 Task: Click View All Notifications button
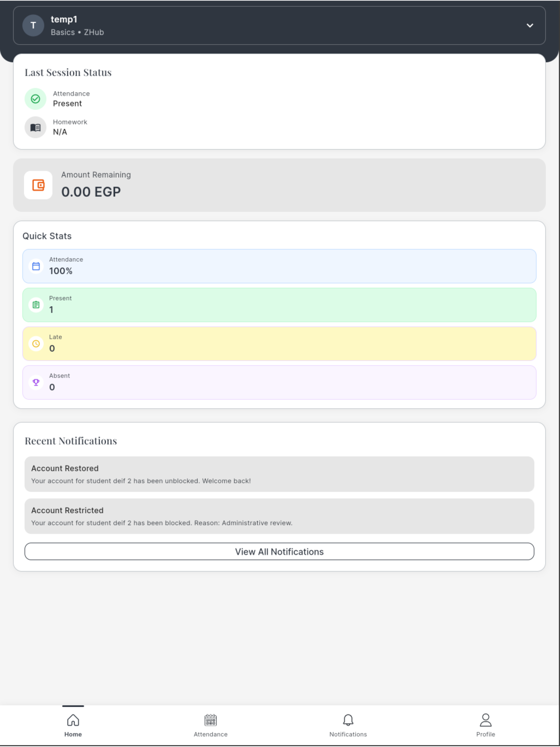(279, 552)
